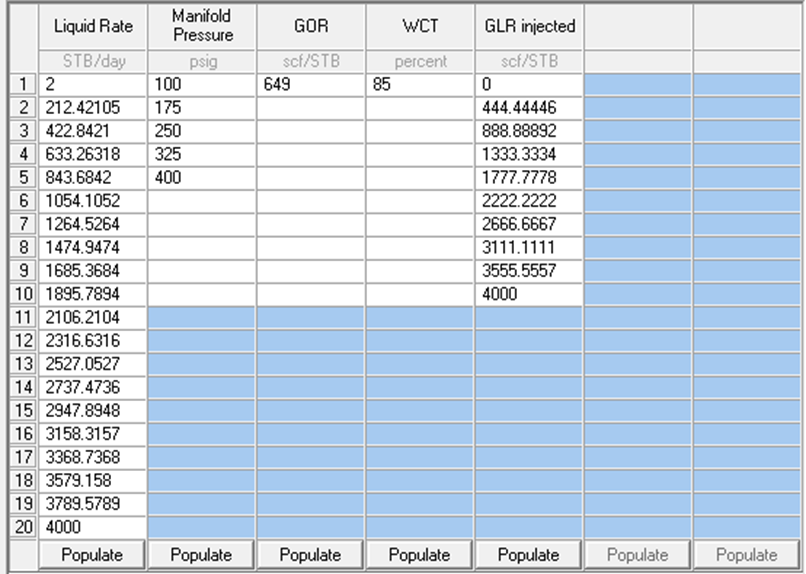Select row number 15 header
This screenshot has height=574, width=806.
[x=23, y=411]
